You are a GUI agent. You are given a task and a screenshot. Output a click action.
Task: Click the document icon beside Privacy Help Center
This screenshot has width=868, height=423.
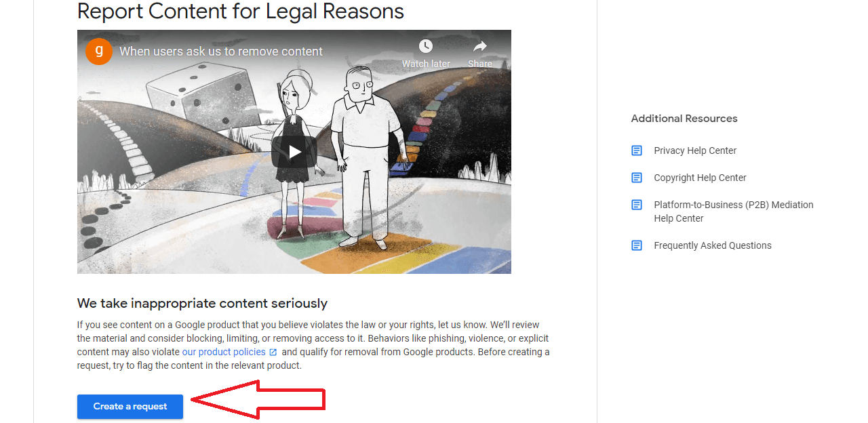coord(637,150)
